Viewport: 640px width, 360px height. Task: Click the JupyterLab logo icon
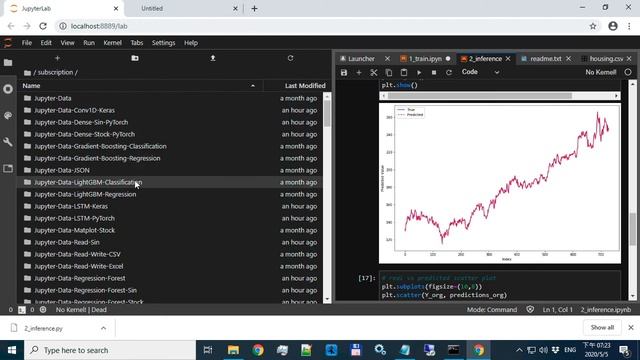pos(8,43)
